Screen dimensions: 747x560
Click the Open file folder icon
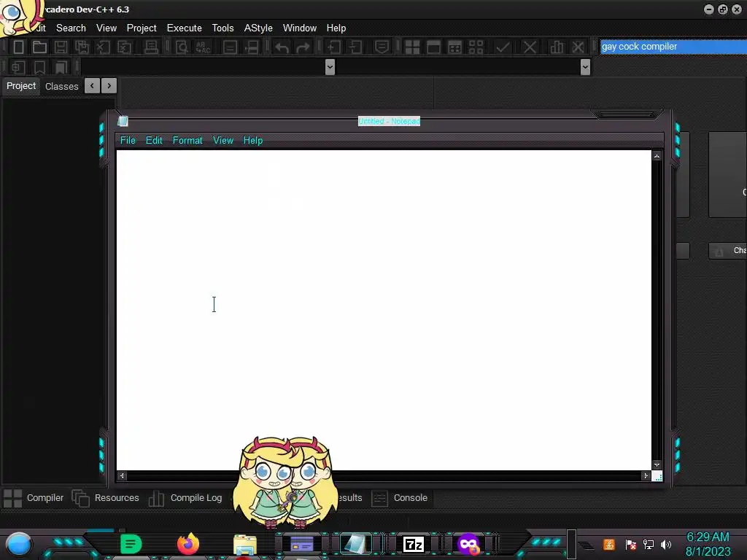coord(39,47)
